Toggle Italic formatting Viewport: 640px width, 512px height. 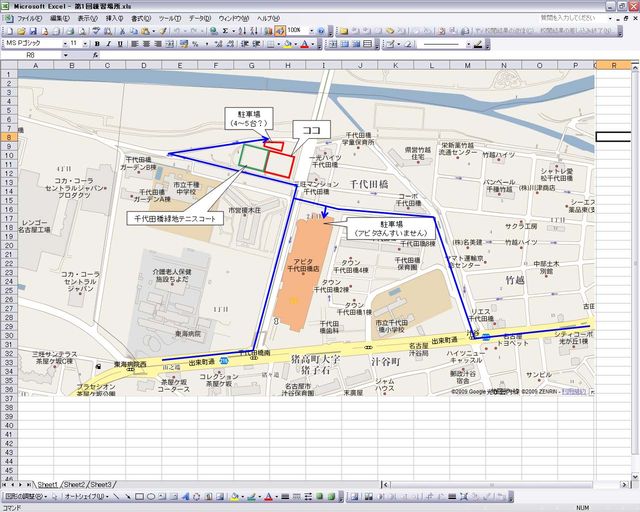click(108, 44)
